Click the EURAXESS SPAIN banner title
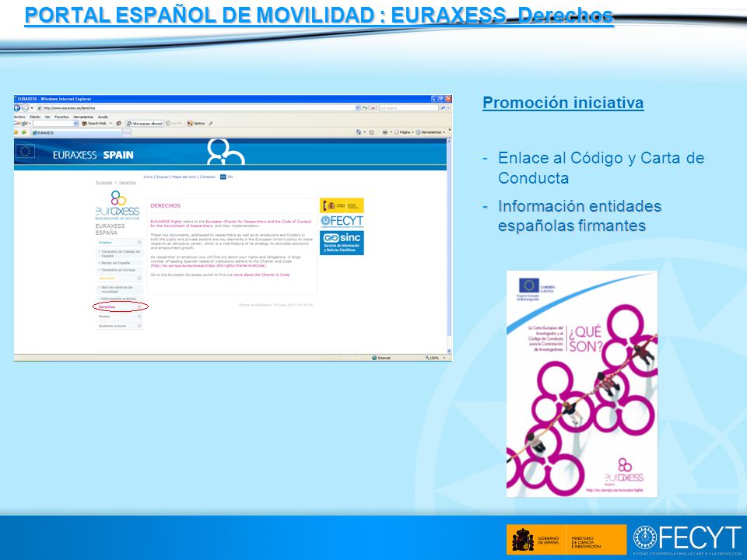Image resolution: width=747 pixels, height=560 pixels. point(93,155)
